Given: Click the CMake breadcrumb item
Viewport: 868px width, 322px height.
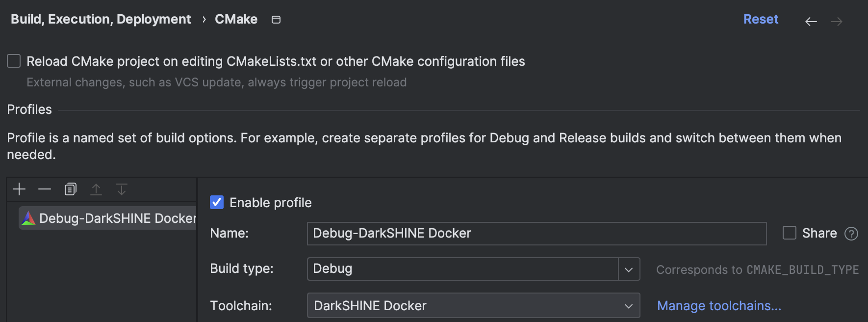Looking at the screenshot, I should [236, 19].
